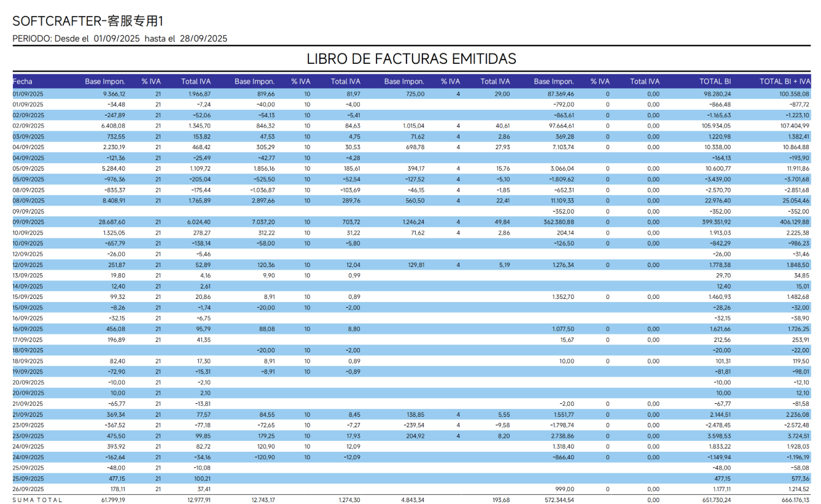This screenshot has width=821, height=504.
Task: Click the 13/09/2025 date cell
Action: pyautogui.click(x=28, y=276)
